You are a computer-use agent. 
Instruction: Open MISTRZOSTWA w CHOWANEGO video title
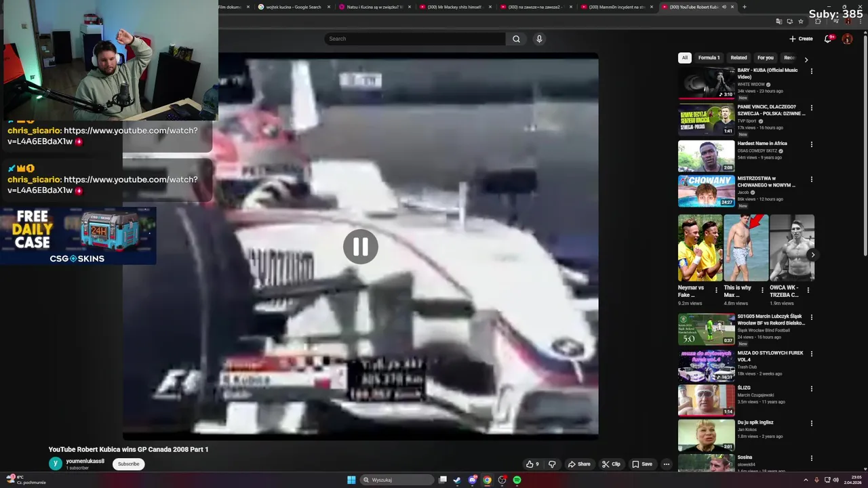click(766, 182)
